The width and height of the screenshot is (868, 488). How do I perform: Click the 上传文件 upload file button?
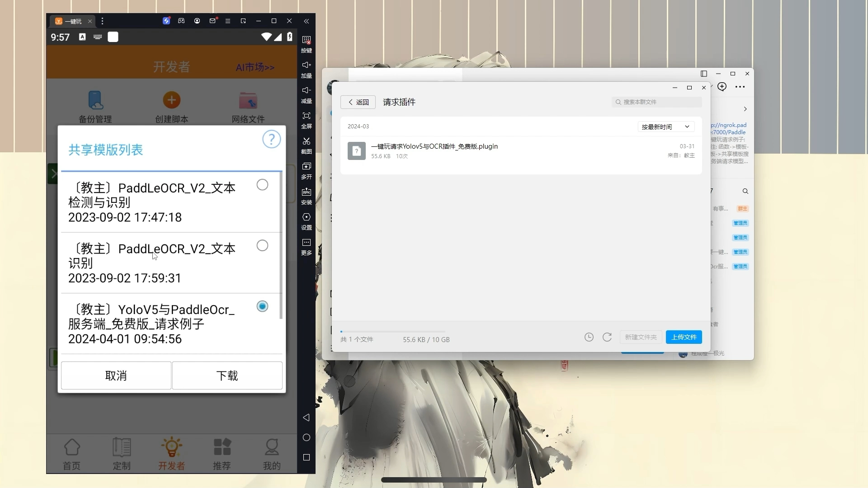(x=684, y=337)
